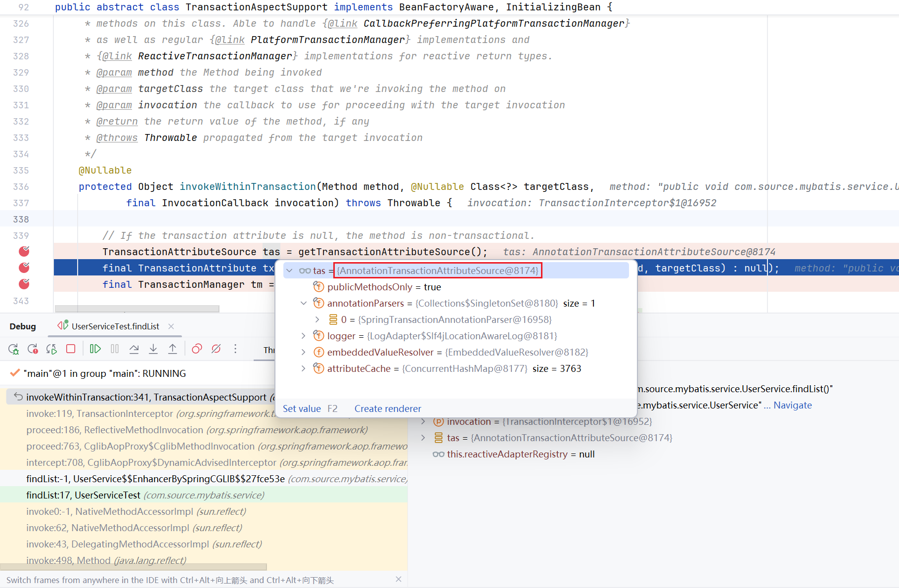Expand the logger field
This screenshot has width=899, height=588.
click(x=304, y=336)
